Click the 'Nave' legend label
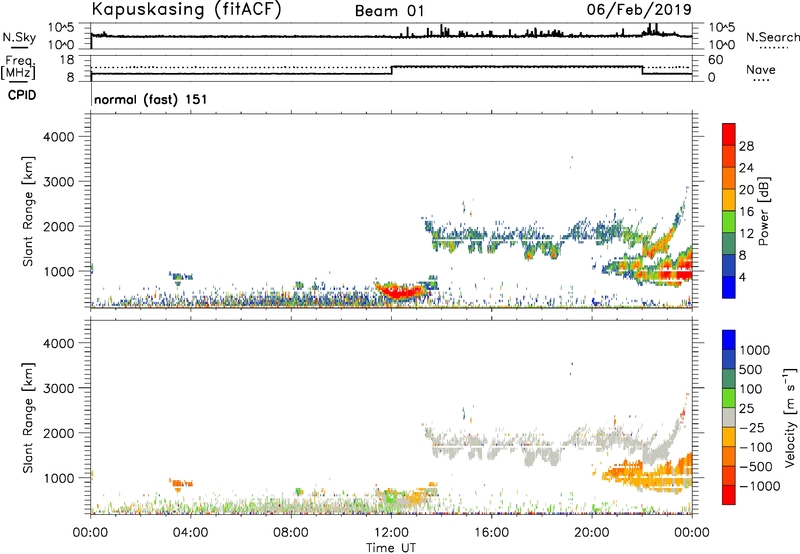800x554 pixels. 761,70
